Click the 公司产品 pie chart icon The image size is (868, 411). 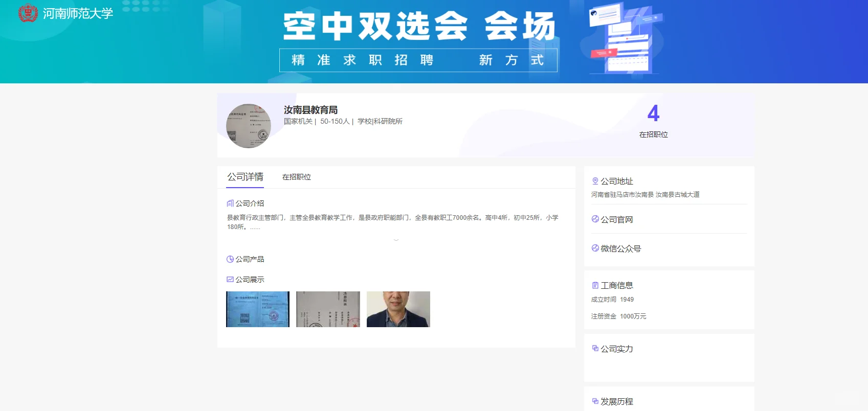(230, 259)
